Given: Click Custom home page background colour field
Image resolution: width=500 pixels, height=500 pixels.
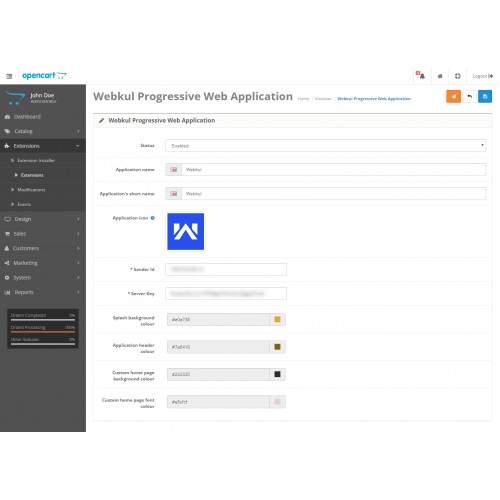Looking at the screenshot, I should tap(218, 374).
